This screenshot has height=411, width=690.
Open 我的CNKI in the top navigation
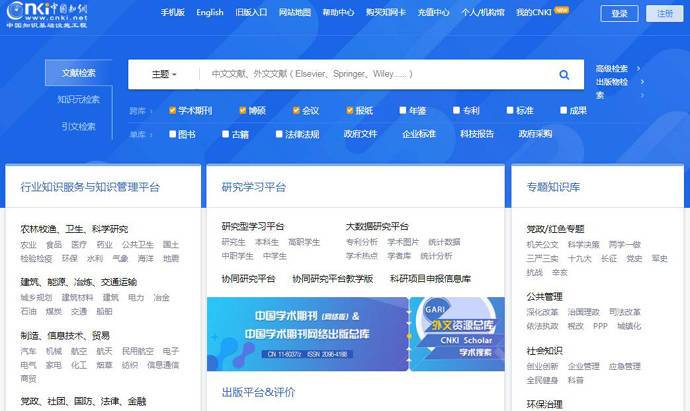534,12
